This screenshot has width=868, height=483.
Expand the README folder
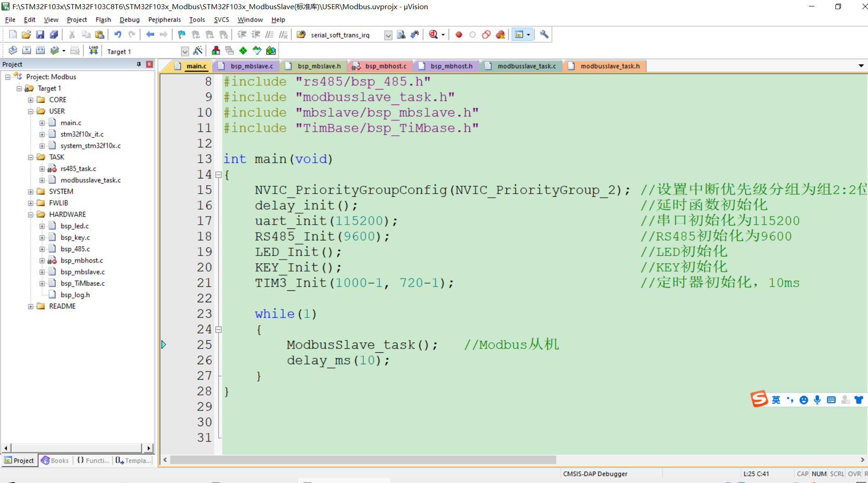tap(31, 306)
